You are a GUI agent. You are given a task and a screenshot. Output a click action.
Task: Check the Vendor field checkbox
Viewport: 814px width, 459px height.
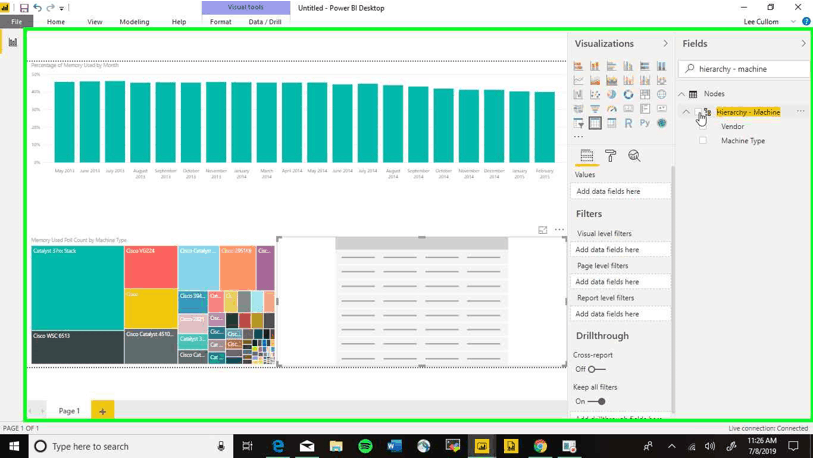click(702, 126)
